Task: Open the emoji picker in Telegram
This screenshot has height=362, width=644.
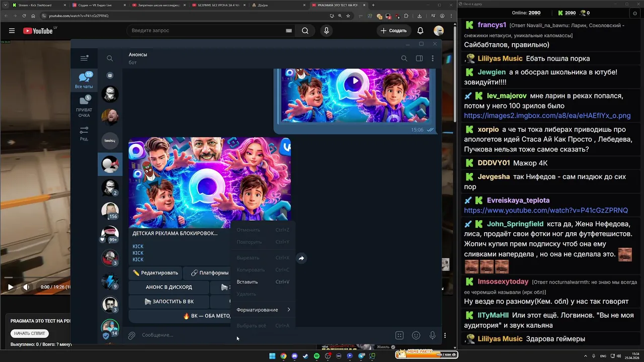Action: (416, 335)
